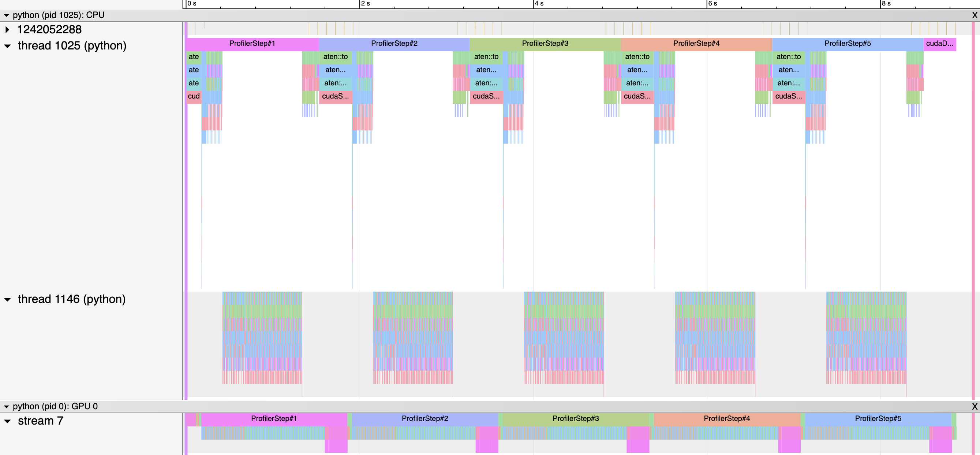This screenshot has height=455, width=980.
Task: Close the GPU 0 process section with X
Action: (x=974, y=406)
